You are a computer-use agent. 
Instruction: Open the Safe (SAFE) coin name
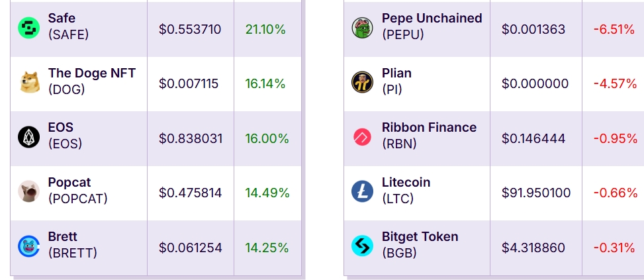(x=68, y=26)
